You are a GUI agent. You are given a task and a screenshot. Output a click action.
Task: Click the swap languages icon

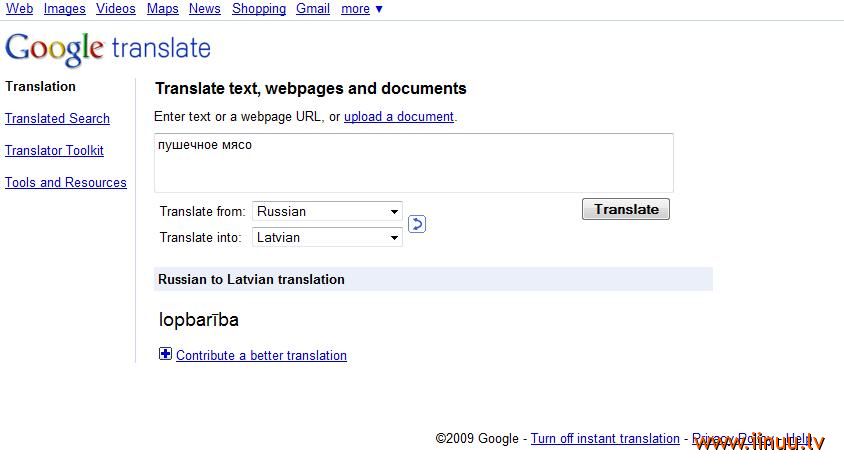417,224
